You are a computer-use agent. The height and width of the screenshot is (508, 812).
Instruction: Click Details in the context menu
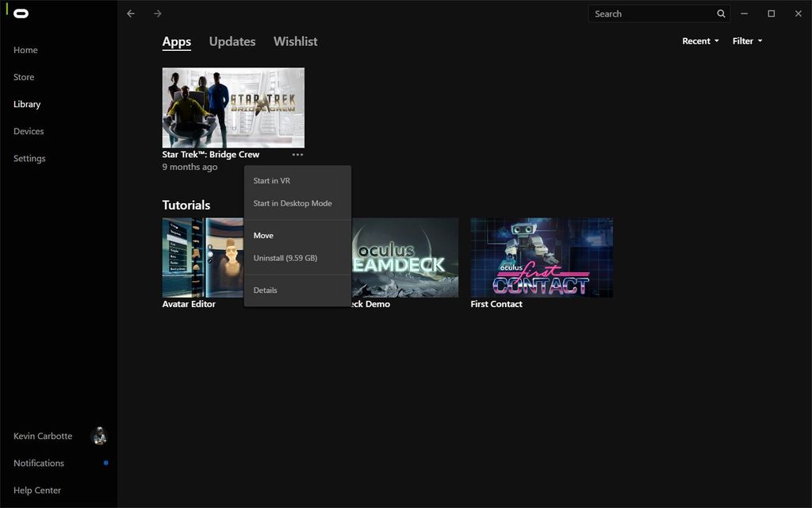[265, 290]
